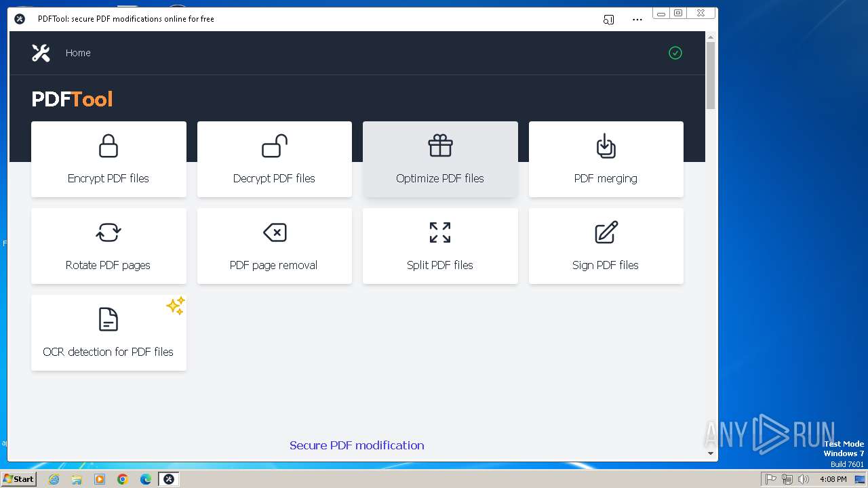Screen dimensions: 868x488
Task: Open the Windows Start menu
Action: (19, 479)
